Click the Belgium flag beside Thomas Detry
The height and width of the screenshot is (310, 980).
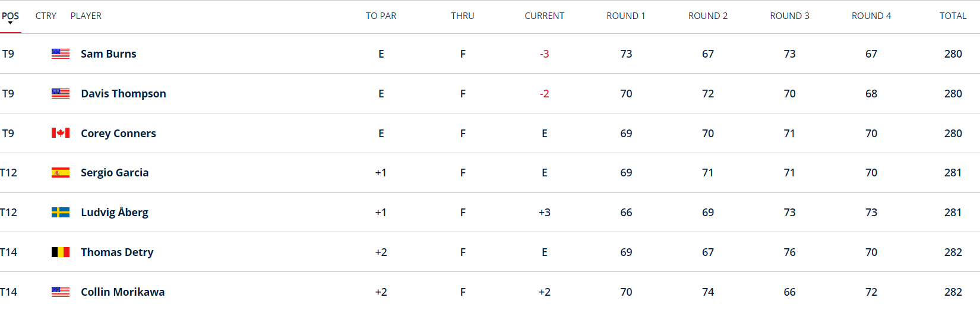(x=61, y=252)
